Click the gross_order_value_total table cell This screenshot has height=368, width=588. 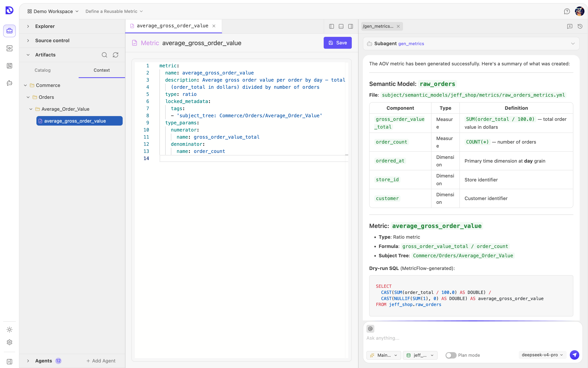[400, 123]
